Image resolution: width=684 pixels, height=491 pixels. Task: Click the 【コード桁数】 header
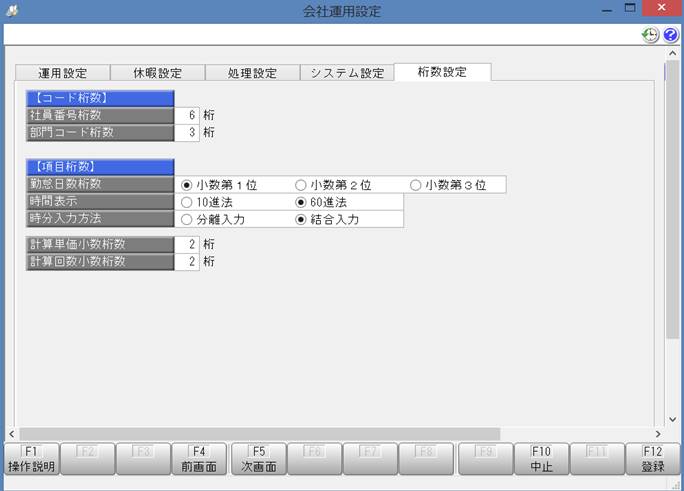click(x=100, y=99)
